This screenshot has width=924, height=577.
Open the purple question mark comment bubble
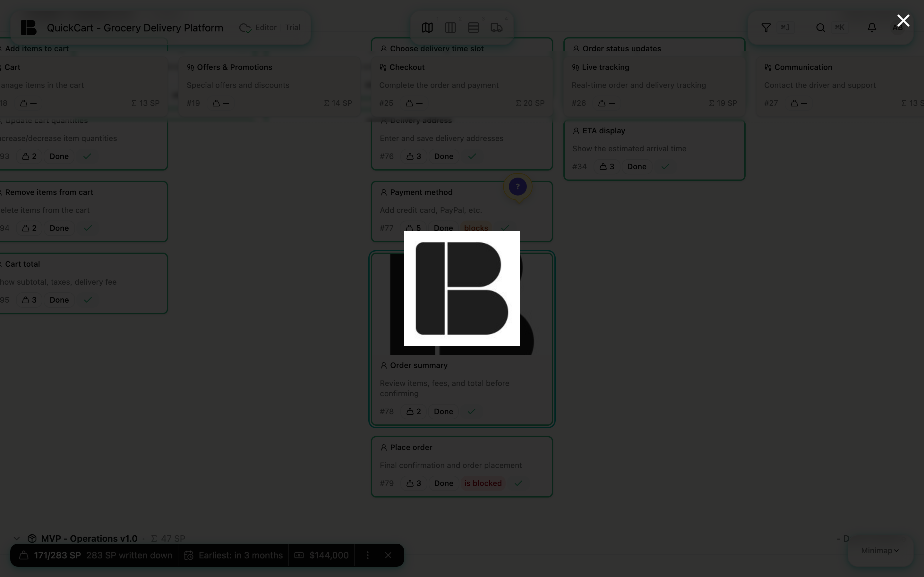tap(518, 187)
